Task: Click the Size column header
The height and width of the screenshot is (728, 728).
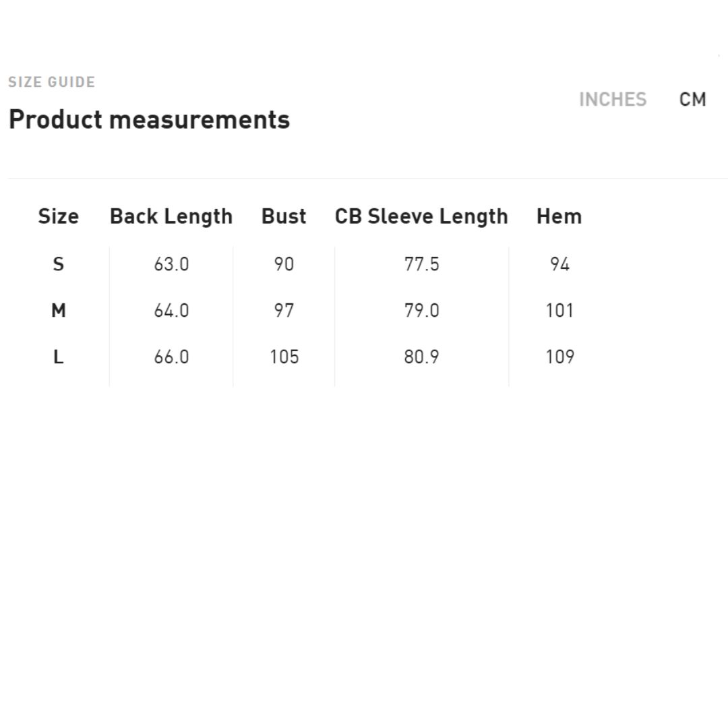Action: tap(59, 216)
